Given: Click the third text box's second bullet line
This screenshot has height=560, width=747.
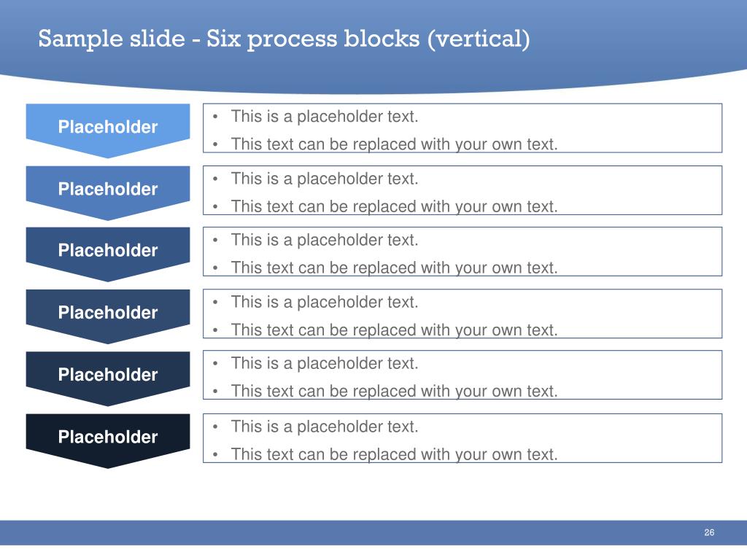Looking at the screenshot, I should (x=395, y=268).
